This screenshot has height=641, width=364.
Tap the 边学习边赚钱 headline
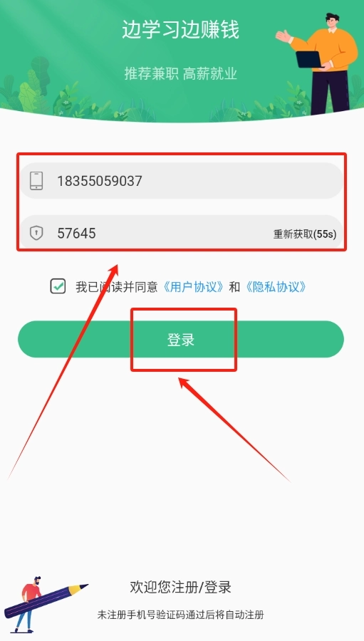tap(180, 30)
